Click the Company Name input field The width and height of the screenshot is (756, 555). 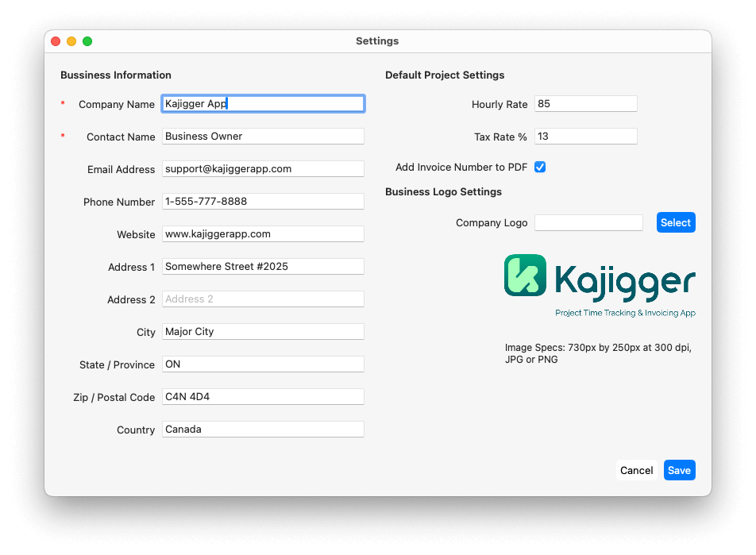263,104
